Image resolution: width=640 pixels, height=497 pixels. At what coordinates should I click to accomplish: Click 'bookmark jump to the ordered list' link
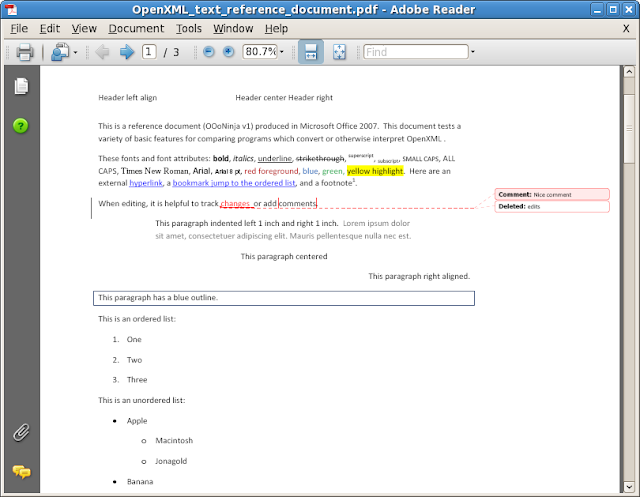click(234, 183)
